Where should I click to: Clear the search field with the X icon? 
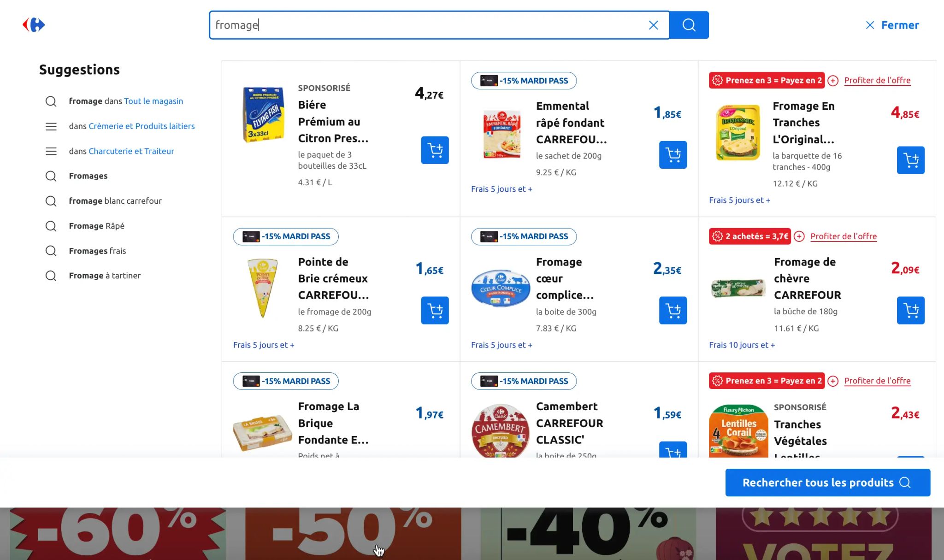[x=653, y=25]
